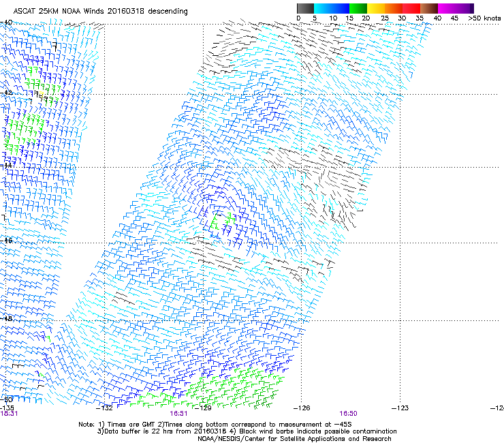Click the orange 25-30 knots color bar segment
The image size is (504, 443).
coord(394,8)
